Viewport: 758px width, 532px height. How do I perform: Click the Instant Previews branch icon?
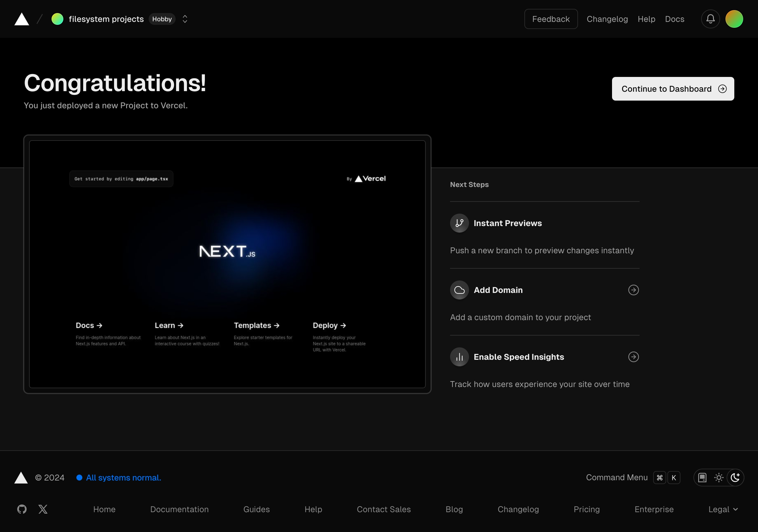pyautogui.click(x=459, y=223)
